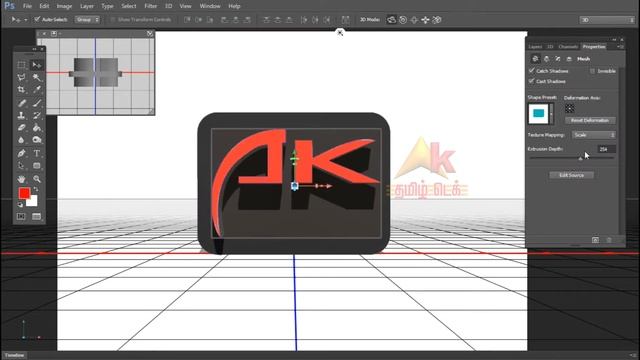Image resolution: width=640 pixels, height=360 pixels.
Task: Select the Pen tool
Action: click(x=22, y=153)
